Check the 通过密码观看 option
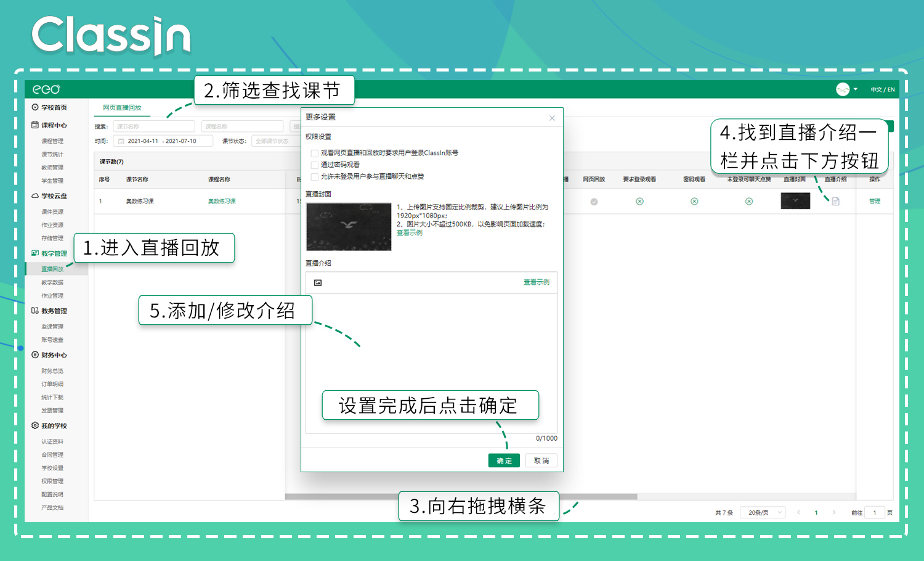 click(x=315, y=165)
